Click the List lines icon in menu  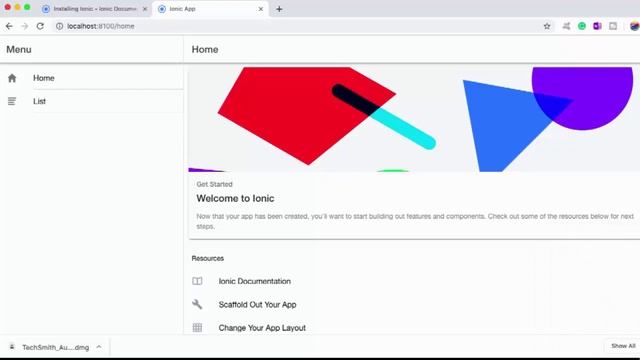click(x=12, y=101)
